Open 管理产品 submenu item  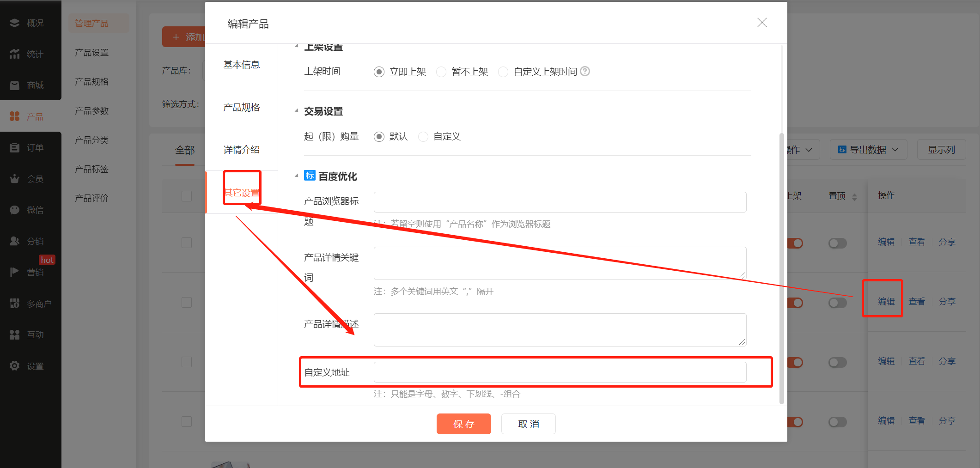[x=99, y=23]
